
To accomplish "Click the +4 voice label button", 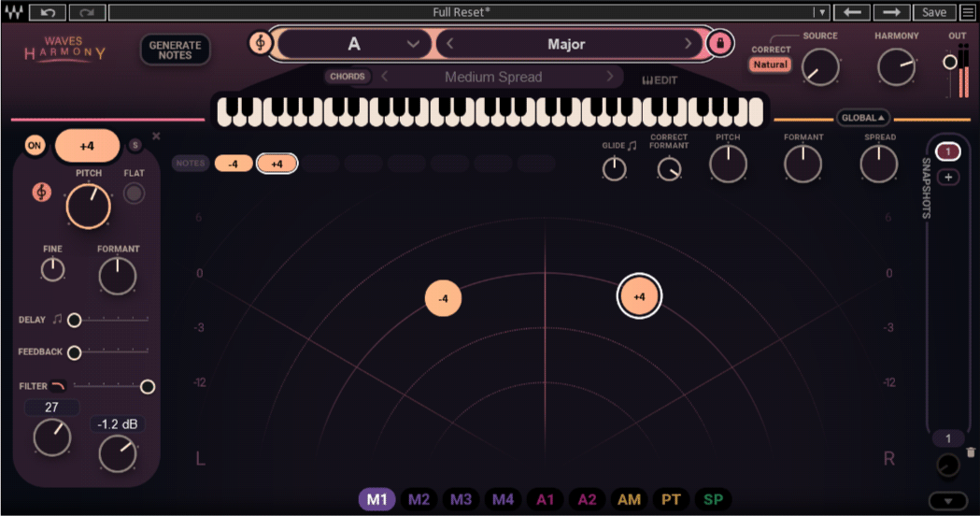I will pos(87,146).
